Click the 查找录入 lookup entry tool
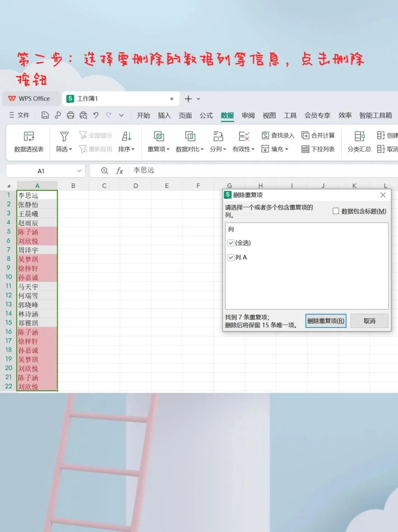This screenshot has width=398, height=532. click(278, 135)
